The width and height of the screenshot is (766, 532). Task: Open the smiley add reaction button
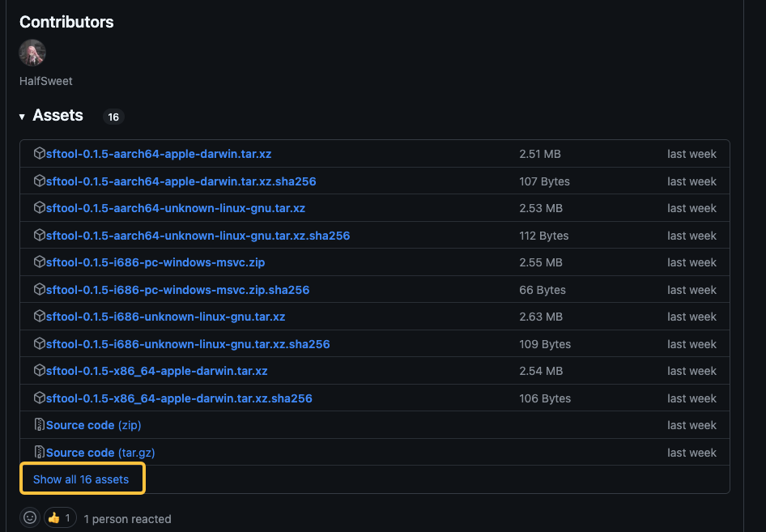(30, 517)
